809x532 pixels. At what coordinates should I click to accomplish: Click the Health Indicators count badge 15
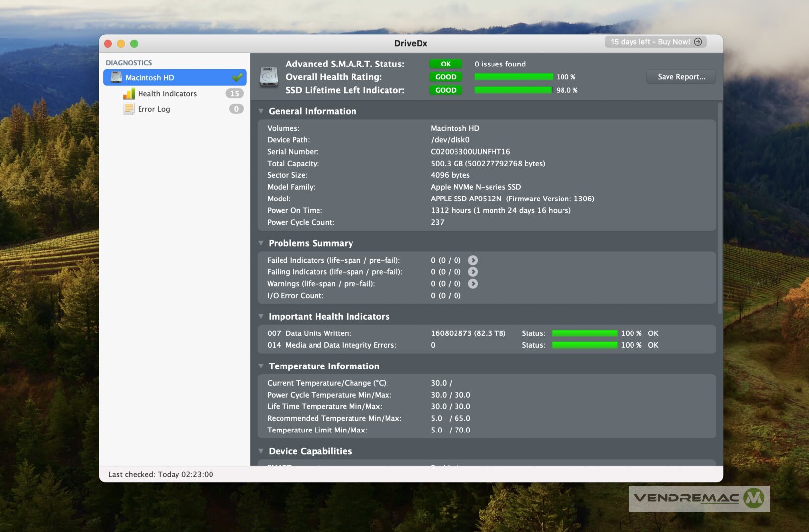pyautogui.click(x=235, y=94)
